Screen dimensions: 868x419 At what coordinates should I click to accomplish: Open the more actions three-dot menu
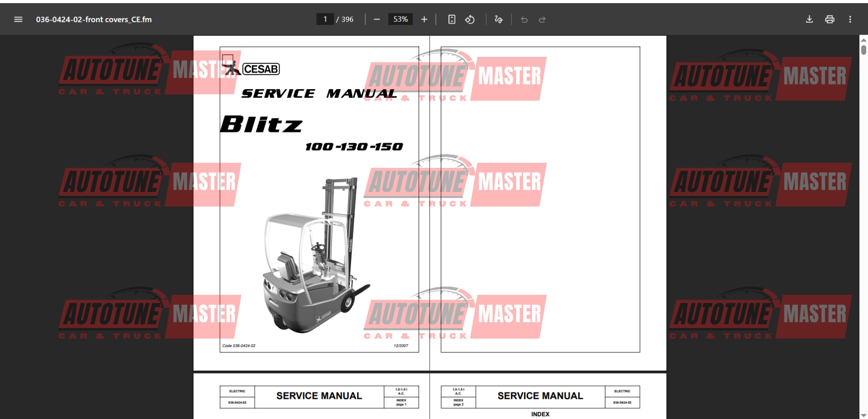coord(850,20)
